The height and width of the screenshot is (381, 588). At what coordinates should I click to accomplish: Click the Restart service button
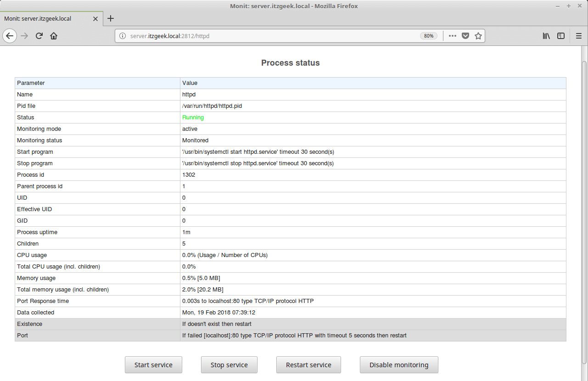[x=308, y=365]
